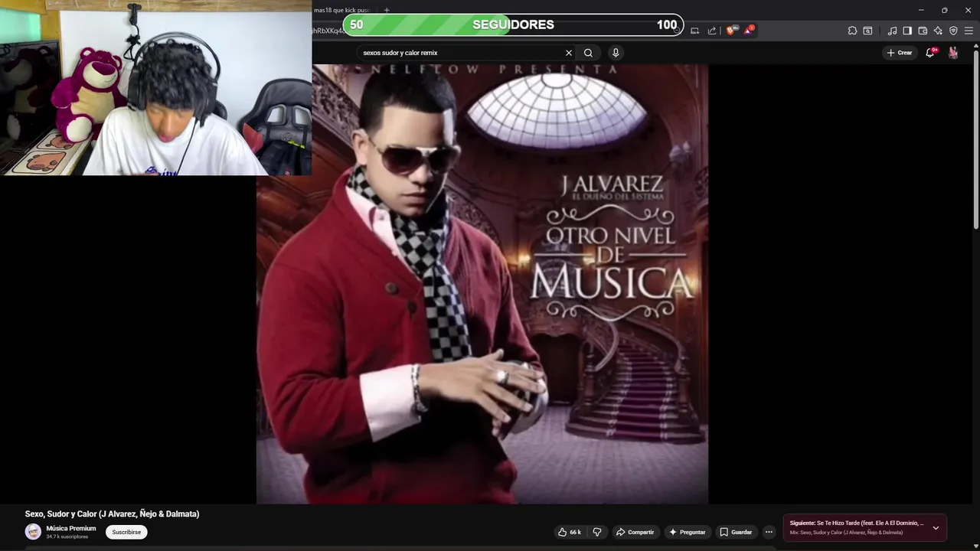Click the Preguntar button

[x=687, y=532]
